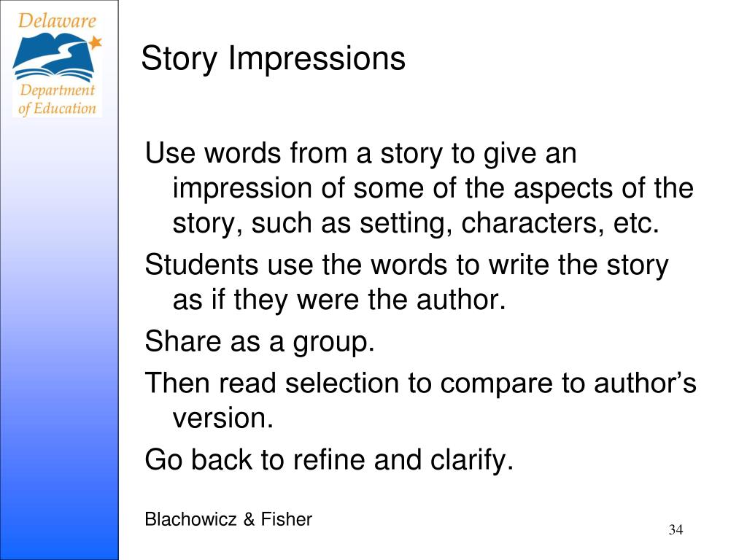Click the 'Blachowicz & Fisher' citation
This screenshot has width=747, height=560.
[x=228, y=519]
